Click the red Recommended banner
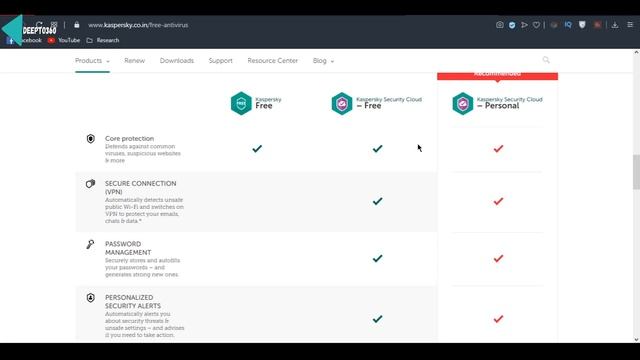The width and height of the screenshot is (640, 360). pyautogui.click(x=498, y=76)
